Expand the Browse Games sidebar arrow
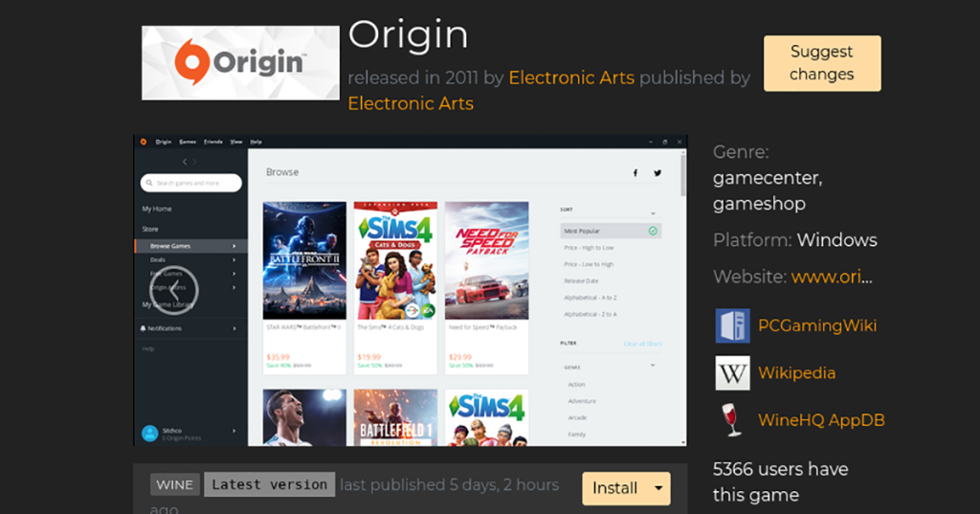This screenshot has height=514, width=980. pos(234,246)
